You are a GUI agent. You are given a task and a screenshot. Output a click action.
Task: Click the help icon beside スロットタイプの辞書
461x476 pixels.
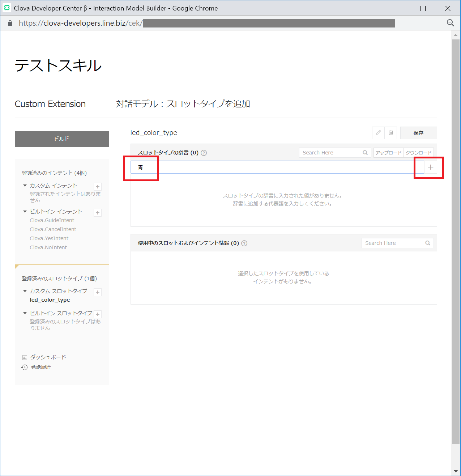point(204,153)
